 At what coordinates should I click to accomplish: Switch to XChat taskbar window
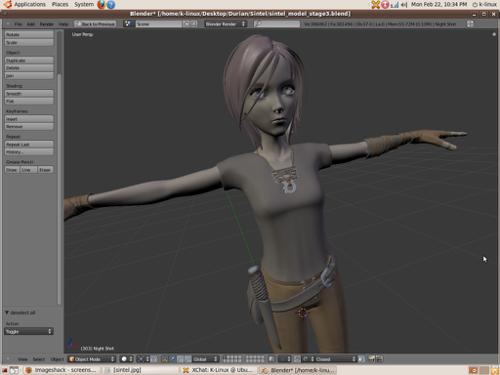[218, 370]
